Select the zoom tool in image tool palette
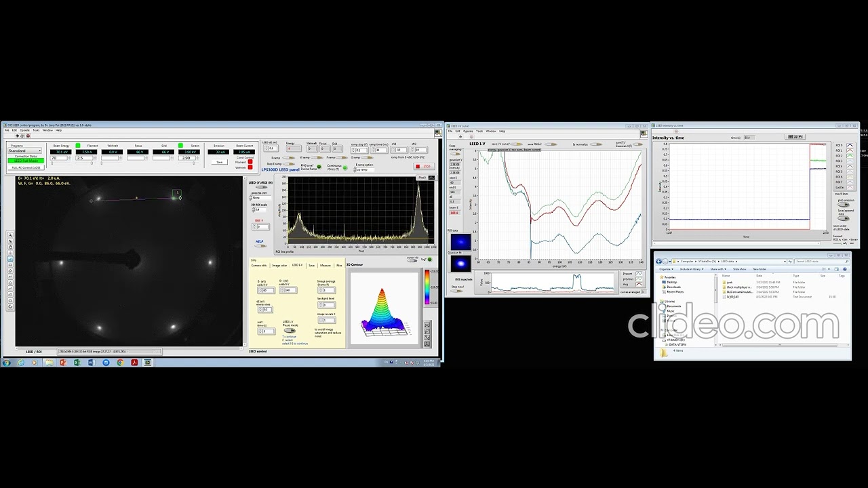 10,235
